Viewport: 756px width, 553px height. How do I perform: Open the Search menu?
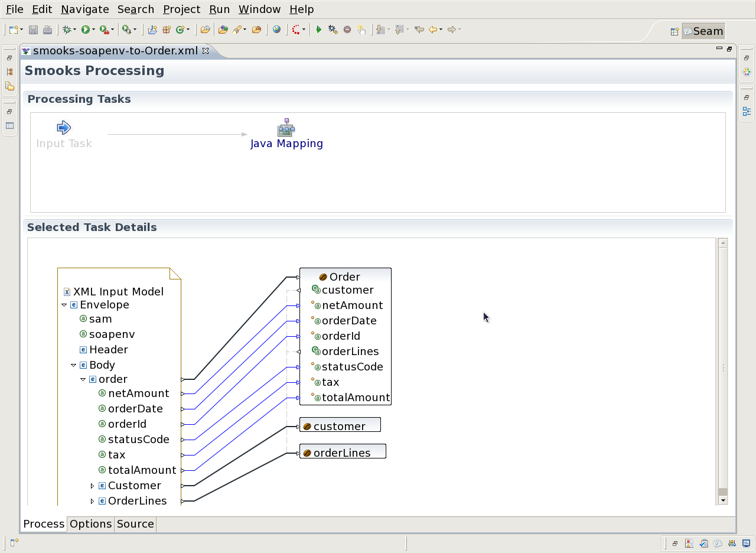136,9
